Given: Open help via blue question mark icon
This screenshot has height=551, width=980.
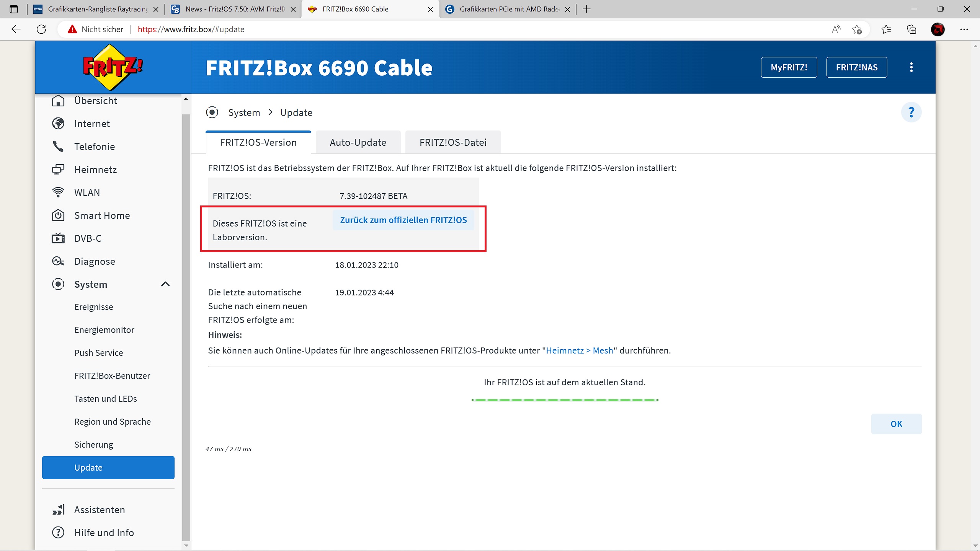Looking at the screenshot, I should (x=911, y=112).
